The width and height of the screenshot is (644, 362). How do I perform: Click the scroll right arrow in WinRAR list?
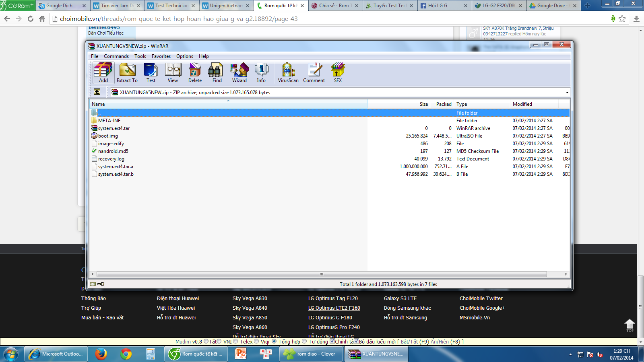(x=566, y=274)
